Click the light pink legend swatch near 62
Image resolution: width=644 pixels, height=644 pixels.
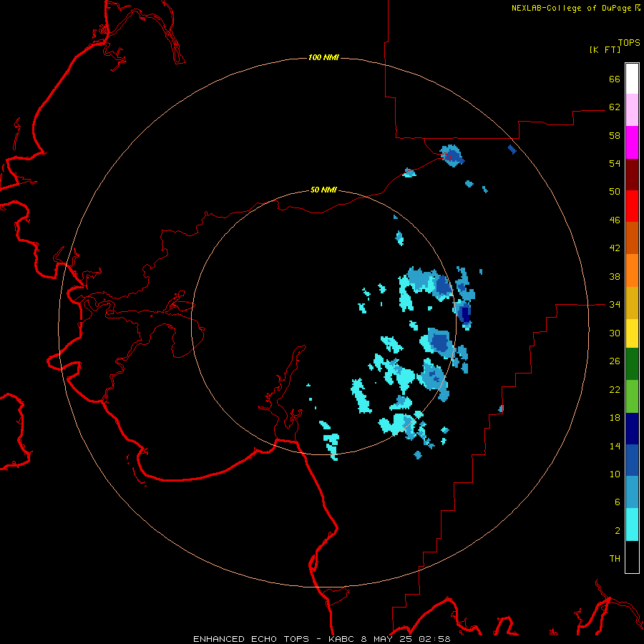pyautogui.click(x=632, y=109)
